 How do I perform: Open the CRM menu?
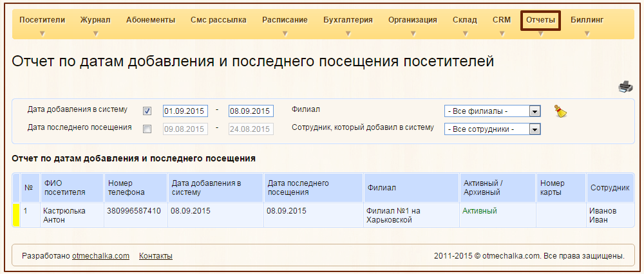point(502,20)
